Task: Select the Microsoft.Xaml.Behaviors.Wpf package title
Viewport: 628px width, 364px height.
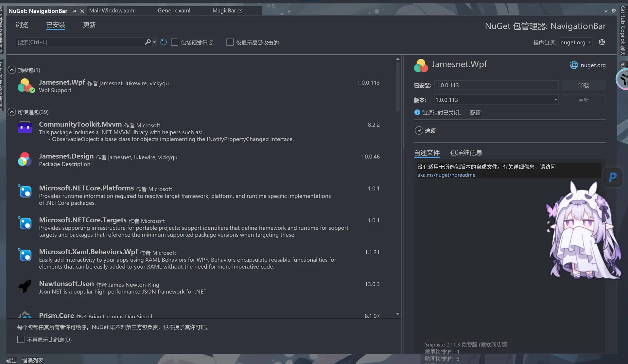Action: tap(88, 252)
